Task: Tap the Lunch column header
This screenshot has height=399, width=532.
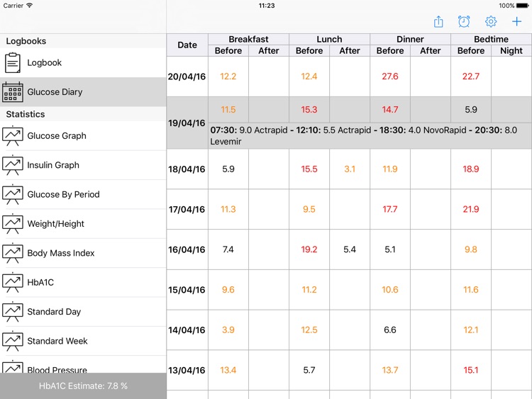Action: [329, 39]
